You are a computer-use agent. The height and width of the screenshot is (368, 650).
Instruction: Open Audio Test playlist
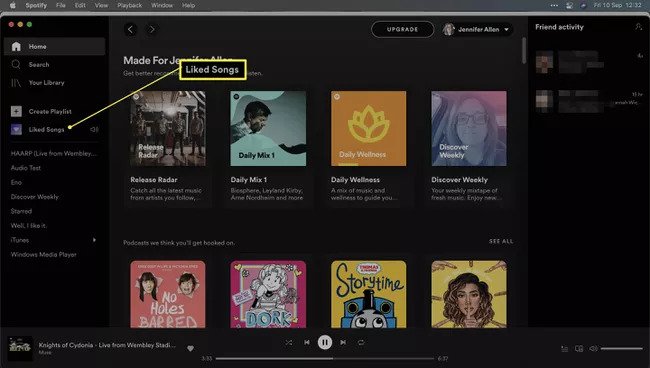click(x=26, y=168)
